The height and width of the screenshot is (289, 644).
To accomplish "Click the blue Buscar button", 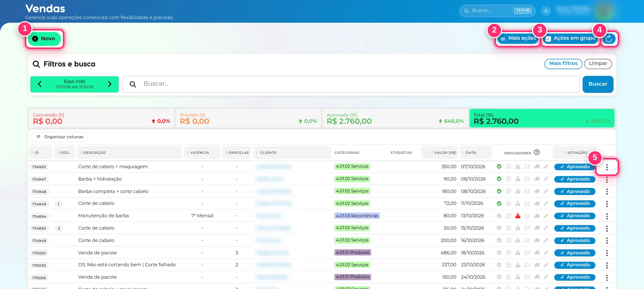I will [x=598, y=84].
